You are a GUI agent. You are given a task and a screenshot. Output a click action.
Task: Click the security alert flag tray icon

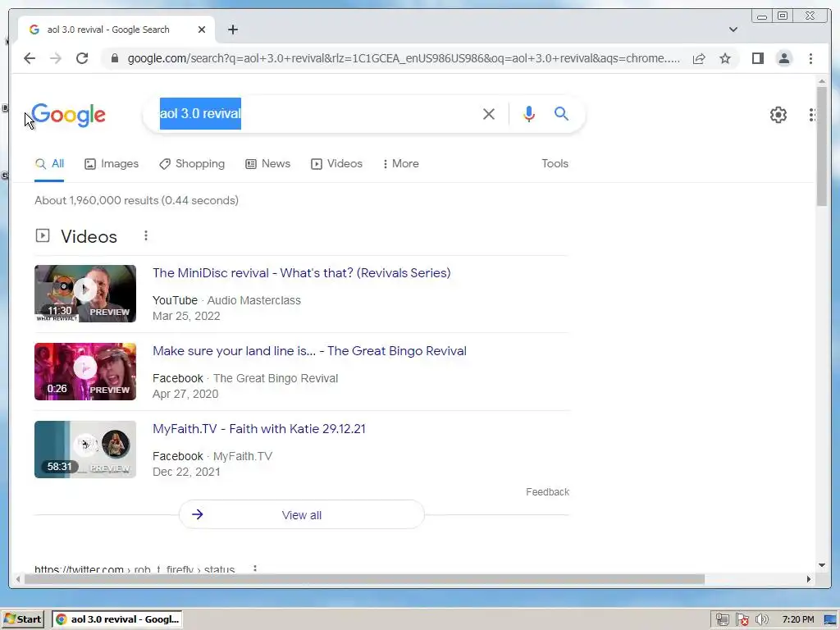(742, 620)
